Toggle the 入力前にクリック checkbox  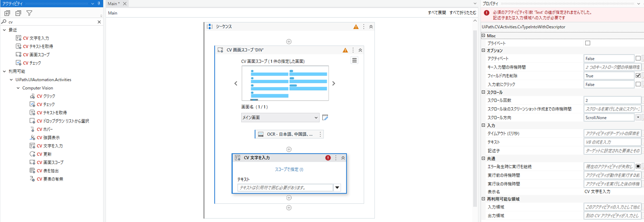tap(638, 84)
